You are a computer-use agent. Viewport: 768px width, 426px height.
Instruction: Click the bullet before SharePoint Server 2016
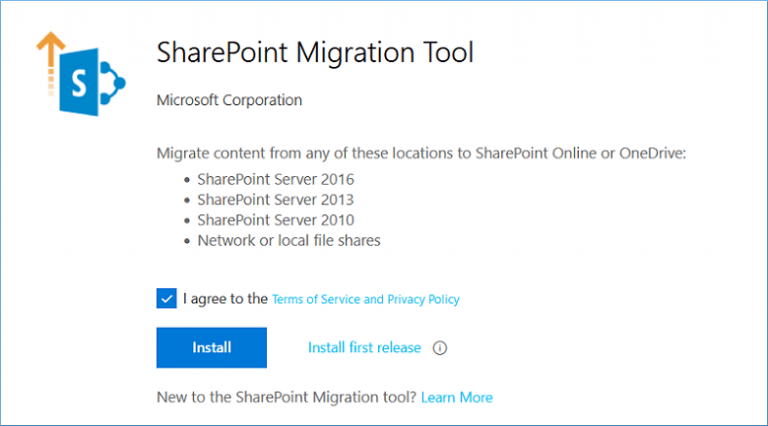click(186, 180)
